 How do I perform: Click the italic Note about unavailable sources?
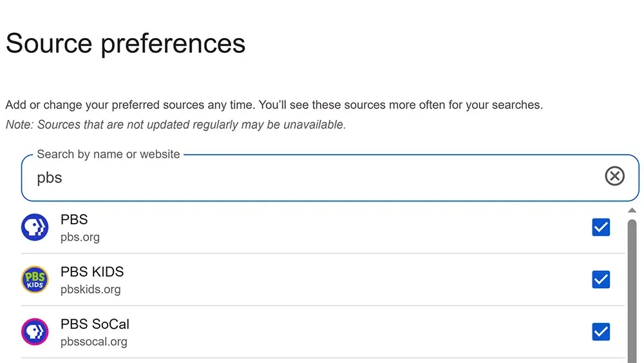[176, 125]
